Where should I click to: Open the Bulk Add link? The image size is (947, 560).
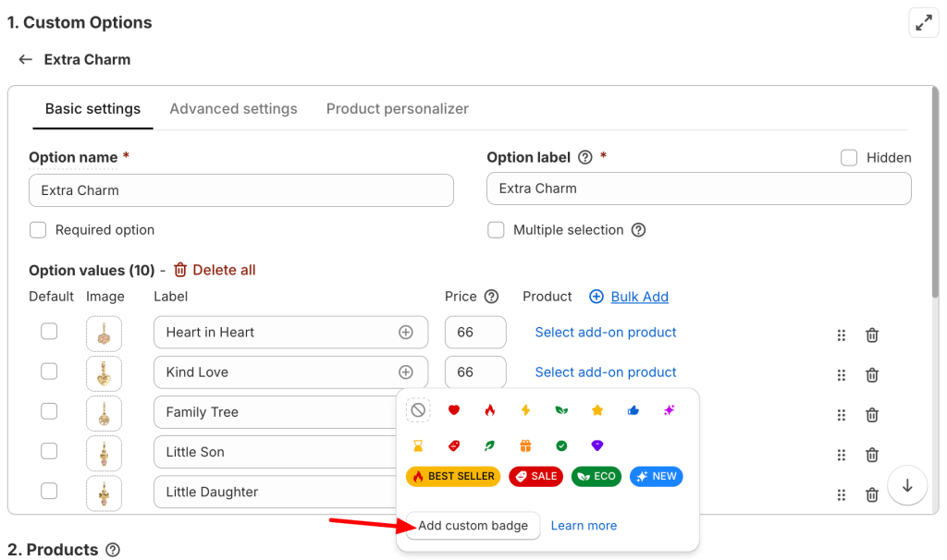point(639,297)
